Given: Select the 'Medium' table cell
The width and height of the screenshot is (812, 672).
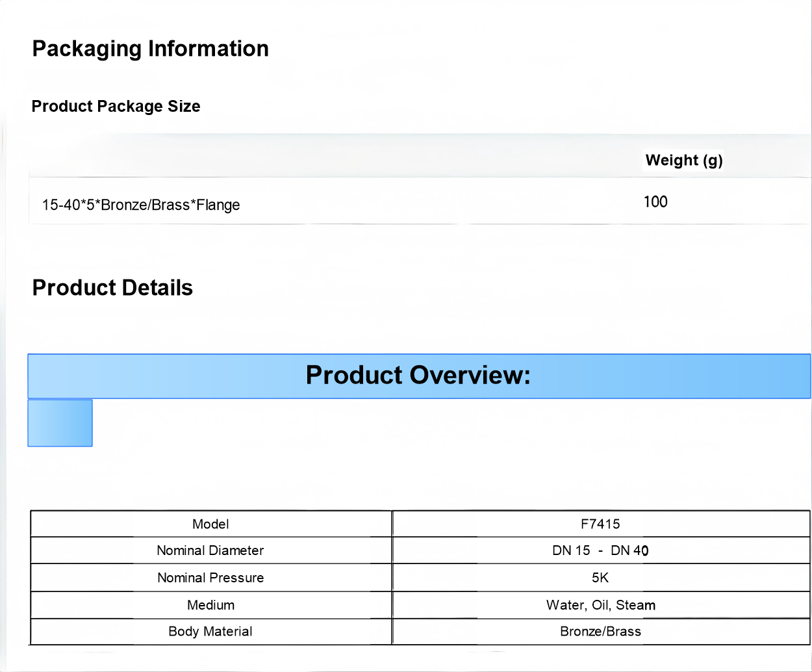Looking at the screenshot, I should click(211, 605).
